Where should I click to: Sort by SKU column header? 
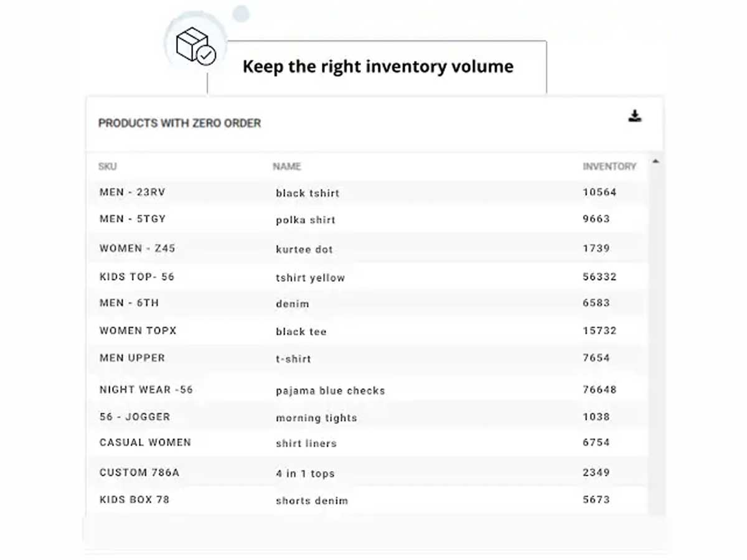107,167
